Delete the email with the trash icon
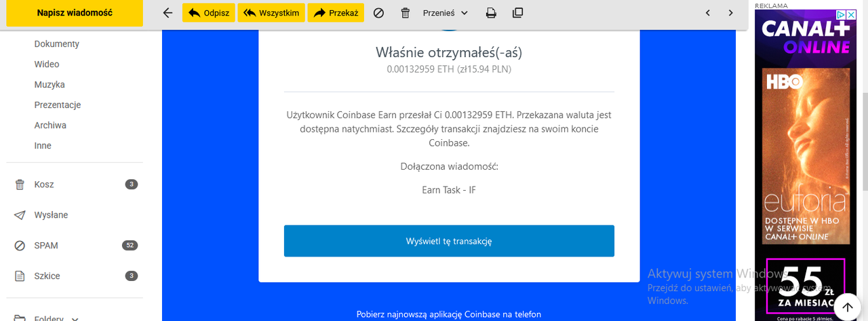868x321 pixels. coord(406,13)
